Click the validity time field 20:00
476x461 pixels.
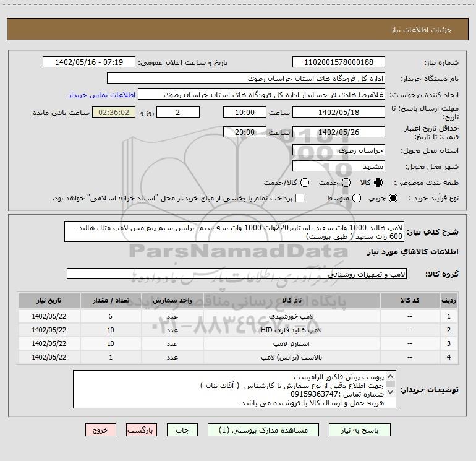pyautogui.click(x=245, y=132)
